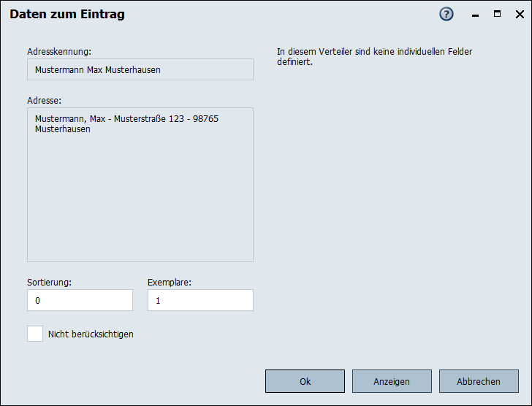Click the 'Nicht berücksichtigen' checkbox label text
Viewport: 532px width, 406px height.
tap(91, 334)
